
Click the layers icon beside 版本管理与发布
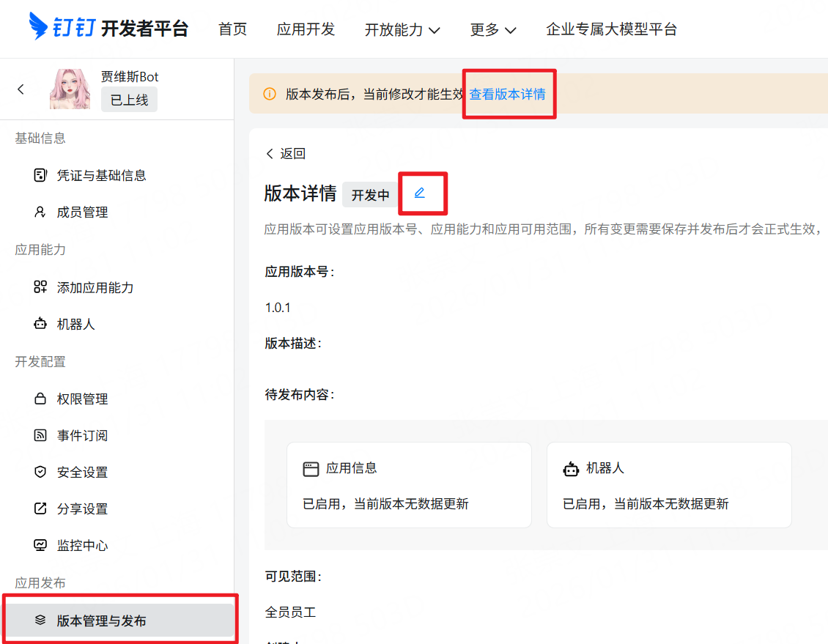[x=40, y=621]
